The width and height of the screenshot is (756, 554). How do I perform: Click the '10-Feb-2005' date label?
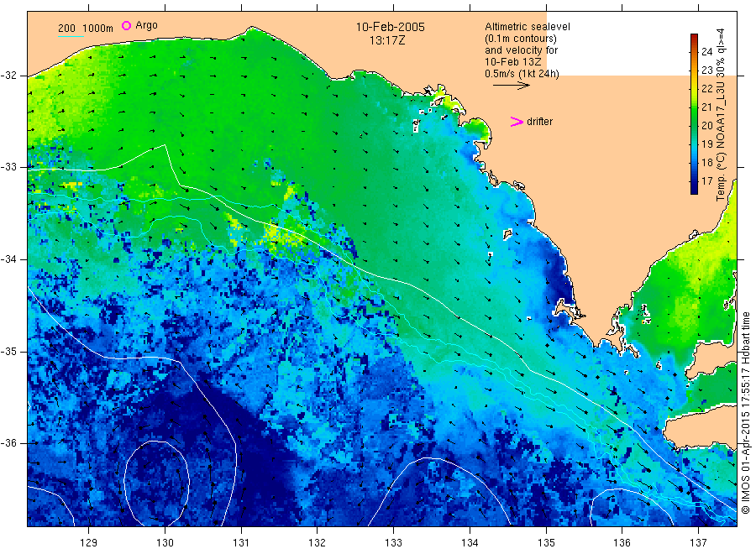point(390,27)
